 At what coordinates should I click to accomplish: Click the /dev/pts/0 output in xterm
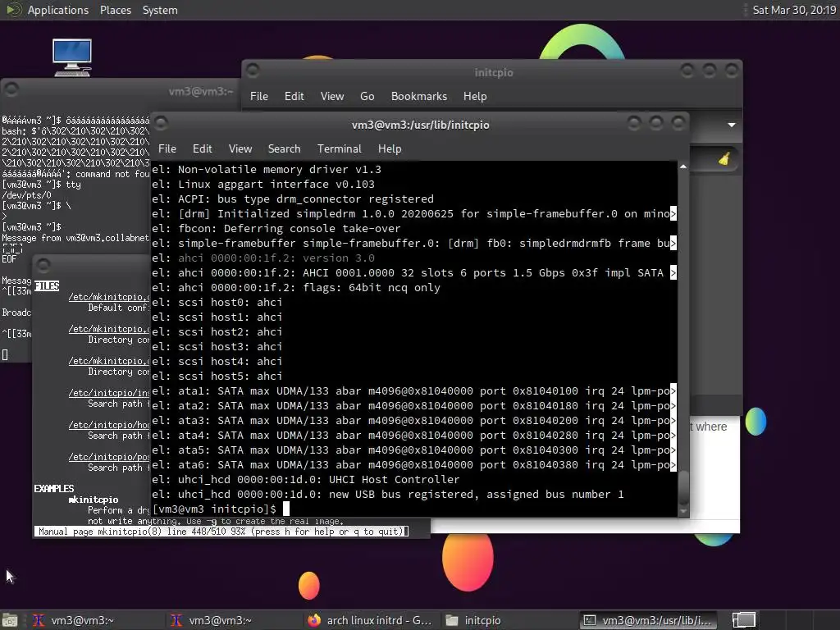click(x=27, y=195)
